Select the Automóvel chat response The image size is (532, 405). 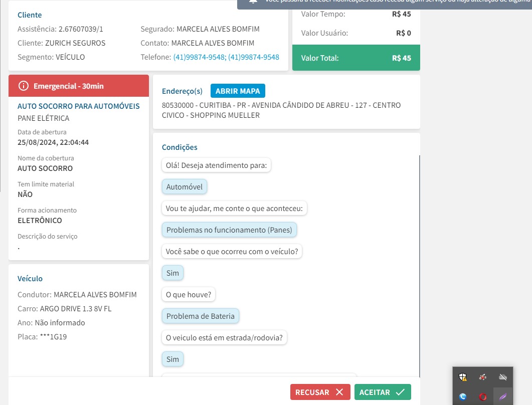tap(185, 187)
